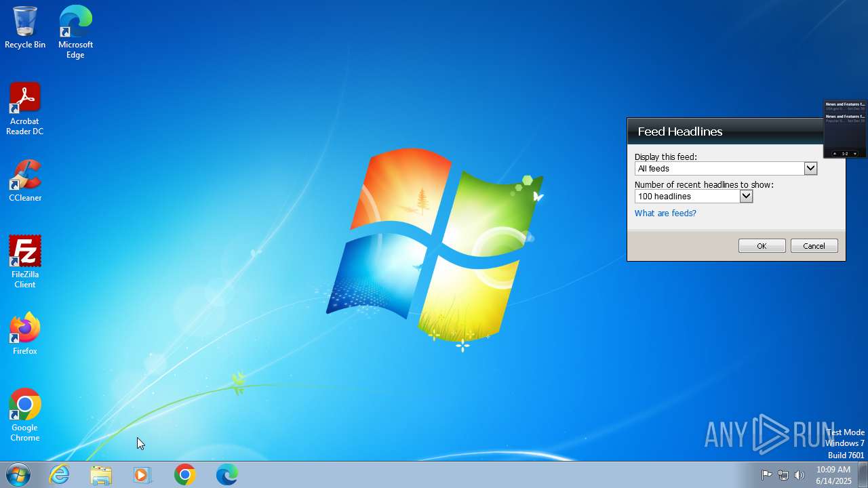The image size is (868, 488).
Task: Open Microsoft Edge desktop shortcut
Action: [75, 32]
